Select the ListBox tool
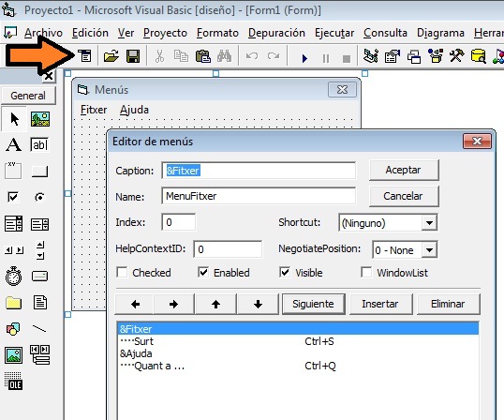The width and height of the screenshot is (504, 420). (40, 224)
